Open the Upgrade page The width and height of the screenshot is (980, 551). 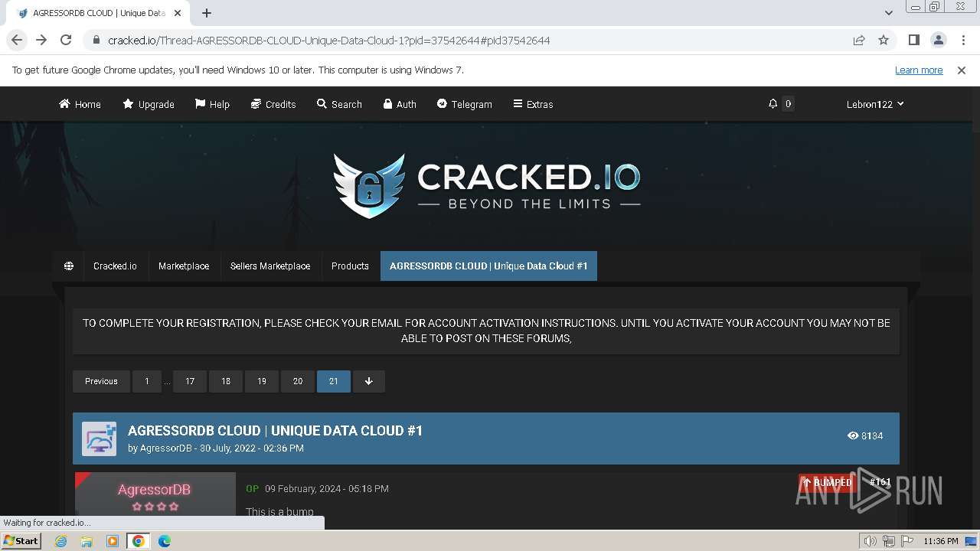click(149, 104)
